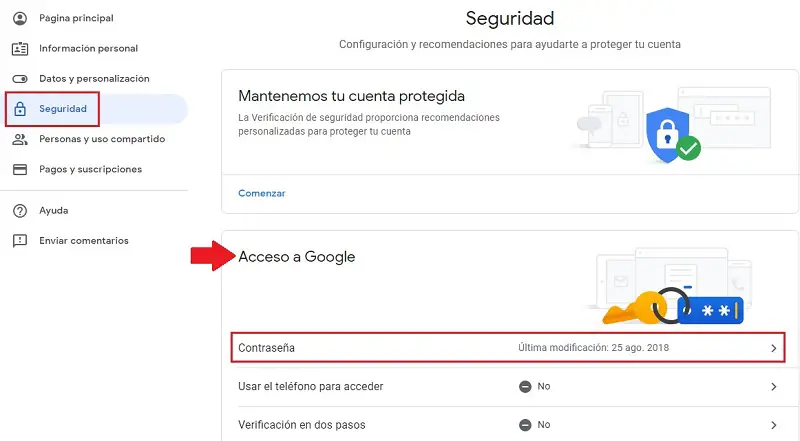Click the Ayuda question mark icon
Image resolution: width=800 pixels, height=441 pixels.
click(19, 211)
